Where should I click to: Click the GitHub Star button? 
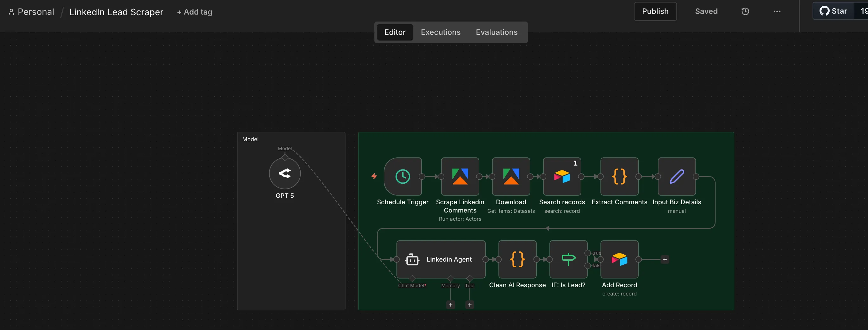click(x=833, y=11)
